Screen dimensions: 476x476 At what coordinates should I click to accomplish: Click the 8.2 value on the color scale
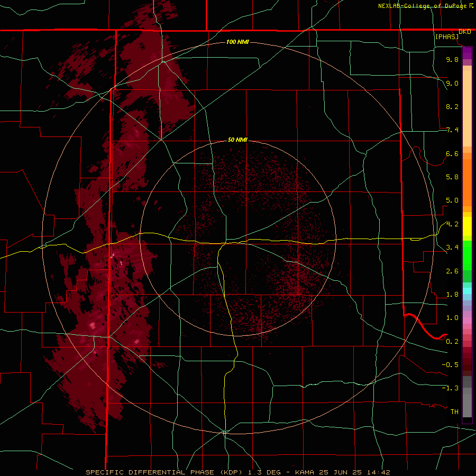(452, 106)
